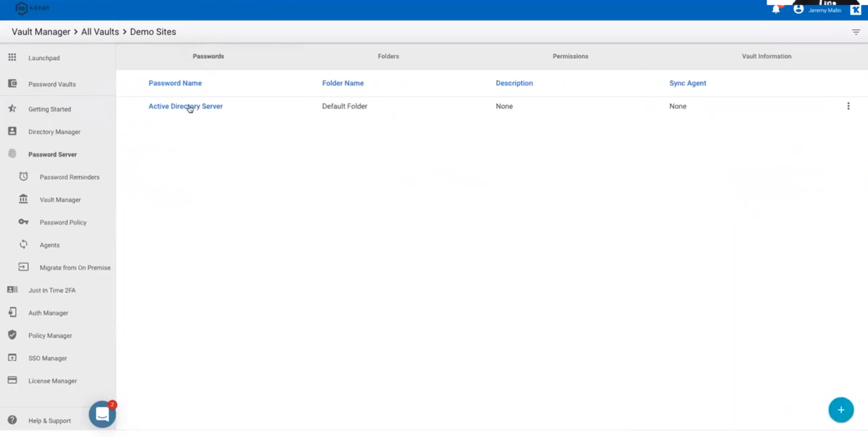Viewport: 868px width, 437px height.
Task: Open the Agents sync icon
Action: (x=23, y=245)
